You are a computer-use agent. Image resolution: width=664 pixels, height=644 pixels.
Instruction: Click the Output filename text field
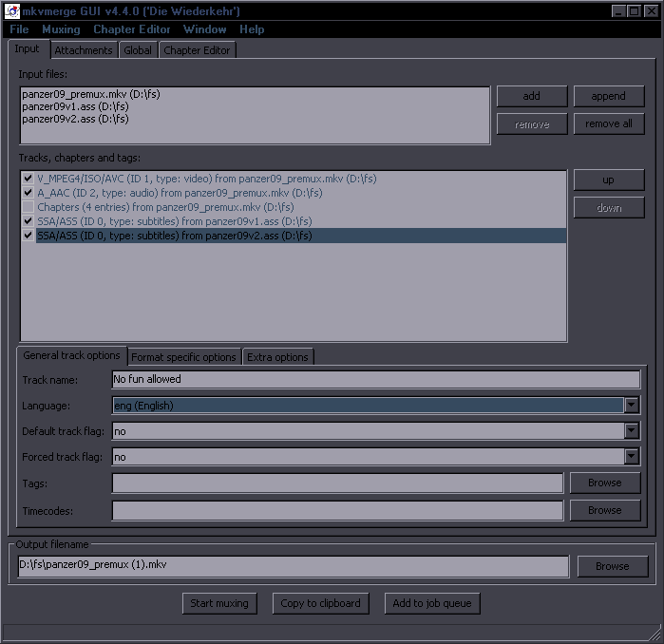[x=293, y=566]
